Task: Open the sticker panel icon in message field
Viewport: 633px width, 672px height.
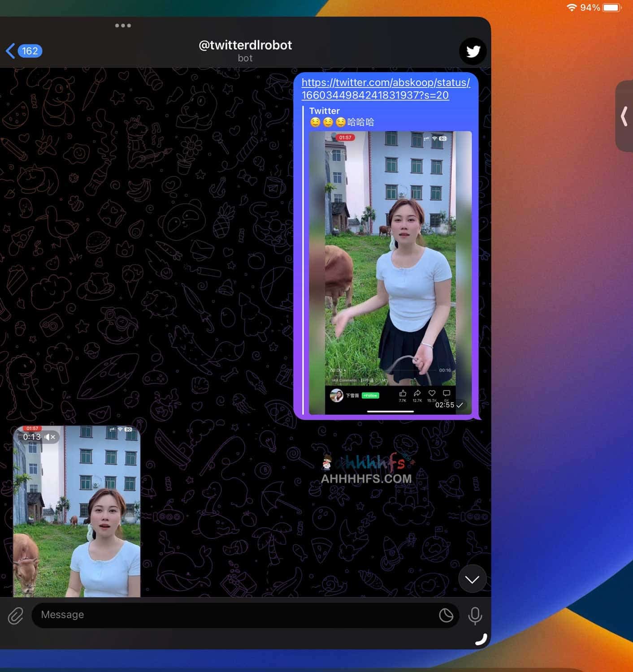Action: (x=446, y=616)
